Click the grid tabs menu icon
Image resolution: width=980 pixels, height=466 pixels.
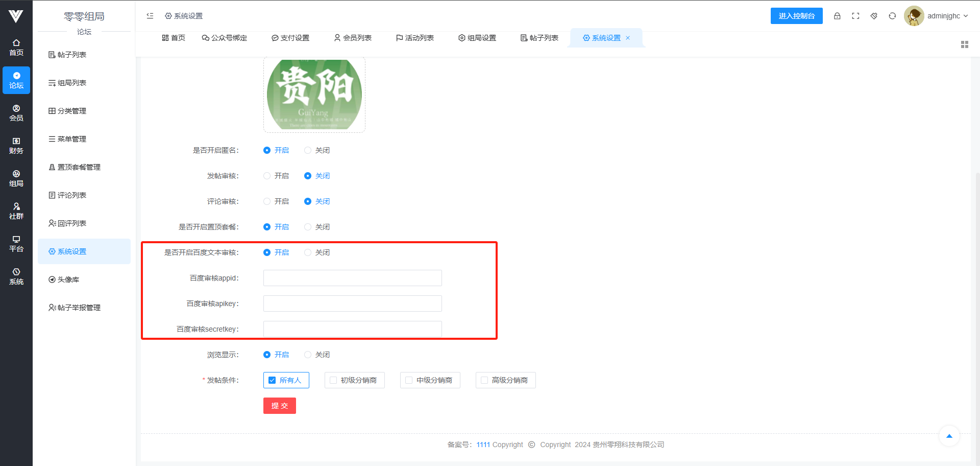coord(964,44)
